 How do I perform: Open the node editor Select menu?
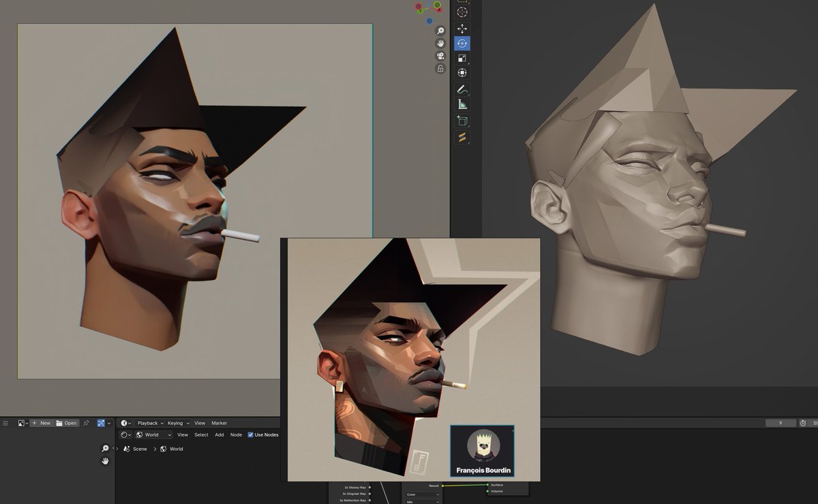[x=201, y=435]
